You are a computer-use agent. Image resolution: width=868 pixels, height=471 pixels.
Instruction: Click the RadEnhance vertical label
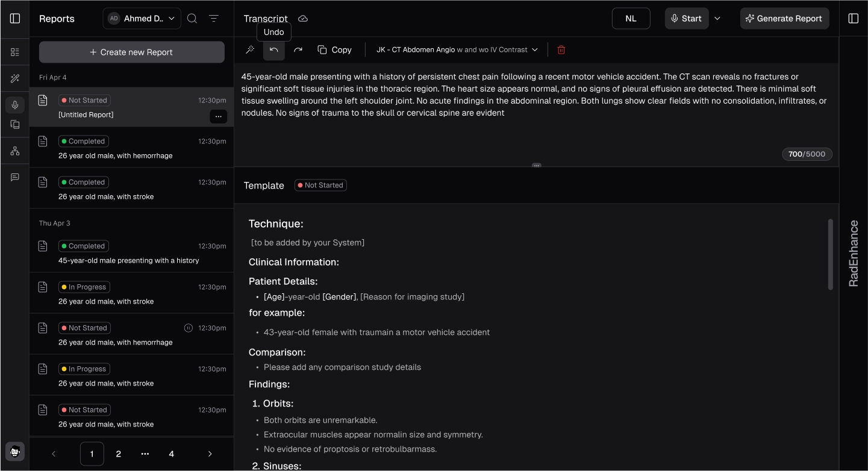tap(854, 254)
